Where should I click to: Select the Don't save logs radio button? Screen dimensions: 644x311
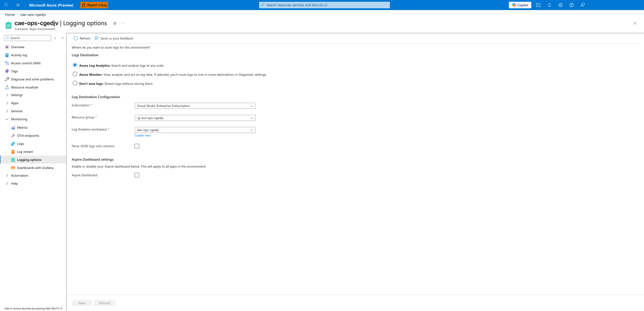[x=75, y=83]
